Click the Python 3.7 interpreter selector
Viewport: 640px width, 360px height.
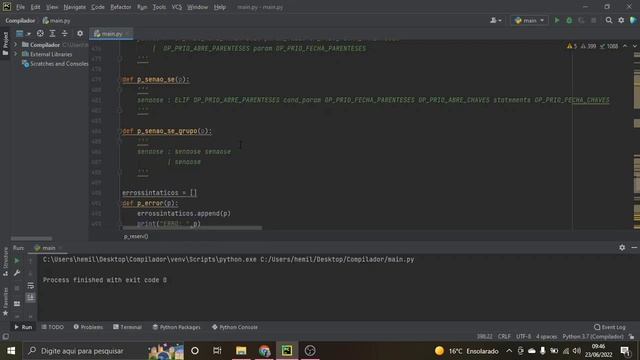[x=593, y=337]
